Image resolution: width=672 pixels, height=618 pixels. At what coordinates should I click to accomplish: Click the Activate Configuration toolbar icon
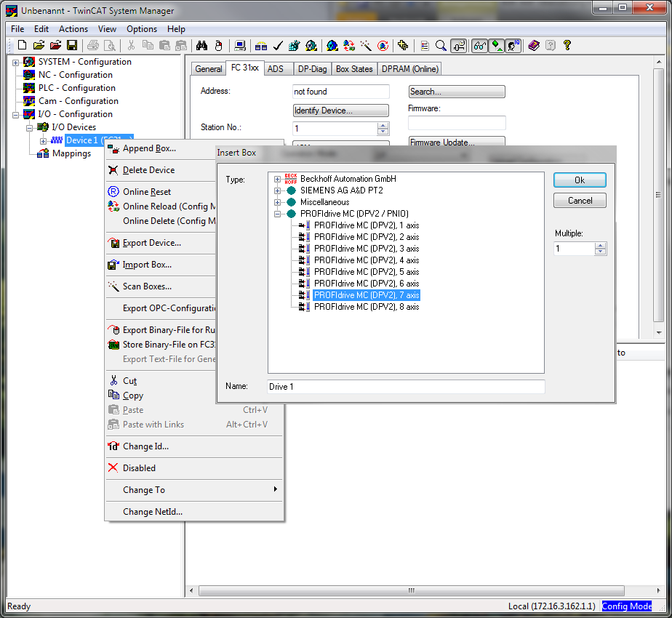pyautogui.click(x=294, y=45)
